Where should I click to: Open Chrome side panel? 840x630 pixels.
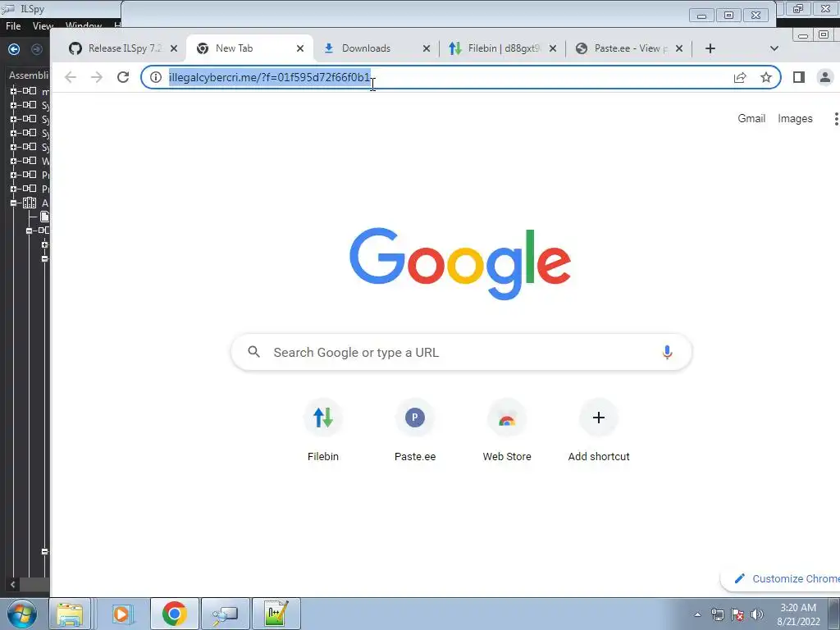click(x=799, y=77)
